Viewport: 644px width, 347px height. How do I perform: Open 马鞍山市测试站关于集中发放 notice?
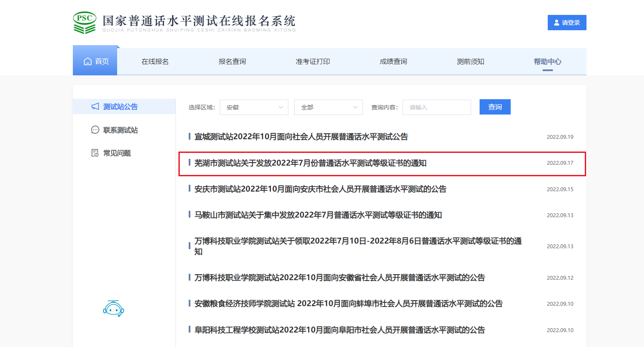coord(318,215)
